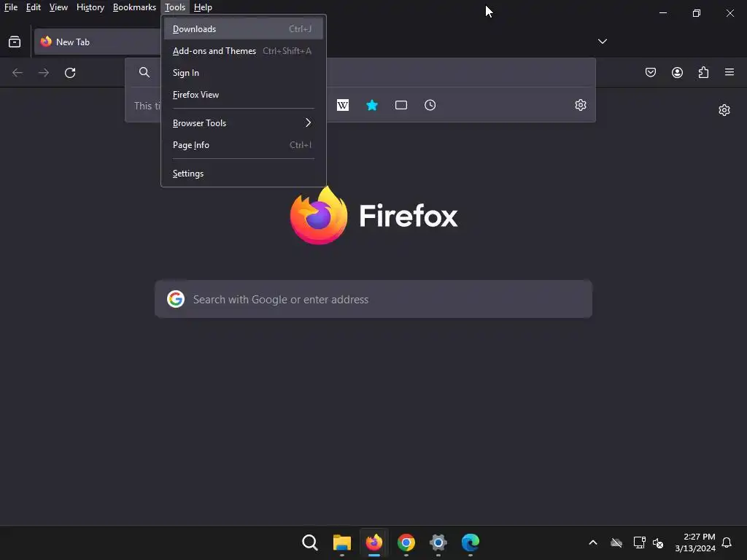
Task: Expand the Browser Tools submenu
Action: [x=244, y=122]
